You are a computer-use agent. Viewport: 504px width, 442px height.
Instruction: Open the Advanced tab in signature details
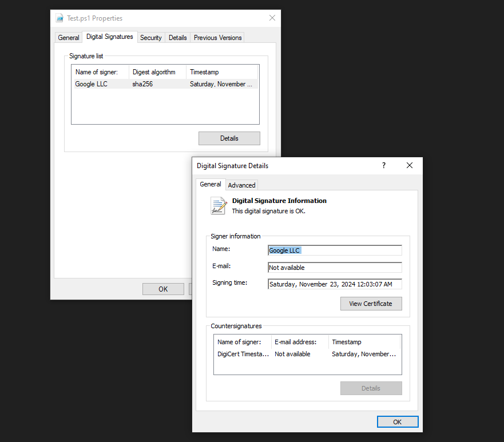tap(242, 185)
